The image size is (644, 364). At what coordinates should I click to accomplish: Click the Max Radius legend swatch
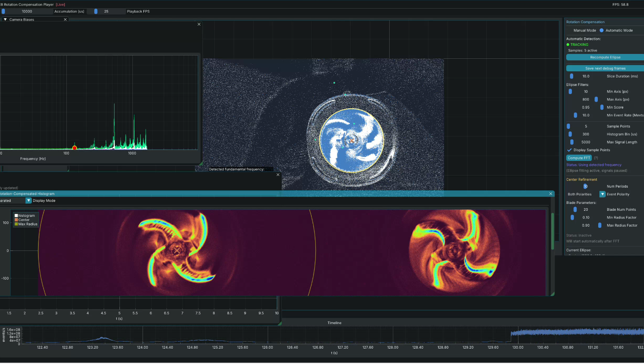click(x=16, y=224)
